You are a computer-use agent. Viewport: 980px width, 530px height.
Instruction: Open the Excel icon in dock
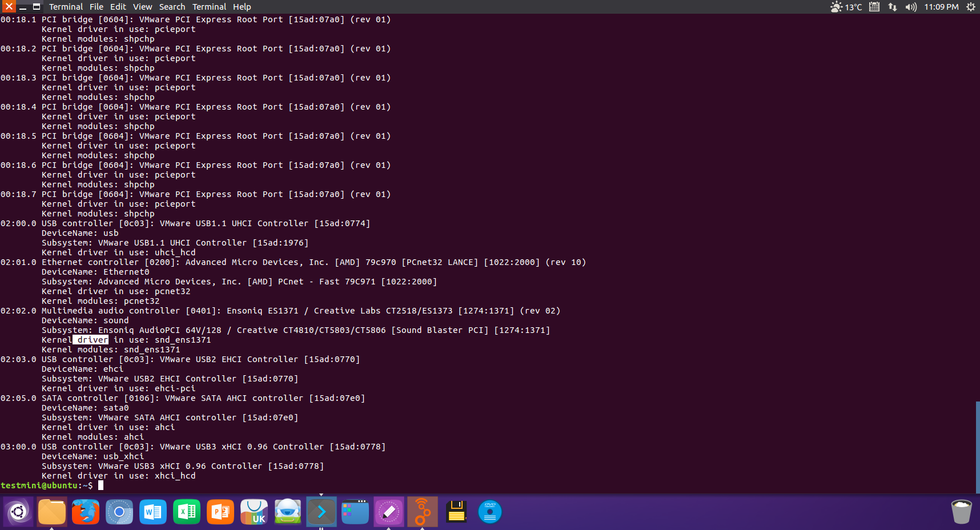point(187,512)
